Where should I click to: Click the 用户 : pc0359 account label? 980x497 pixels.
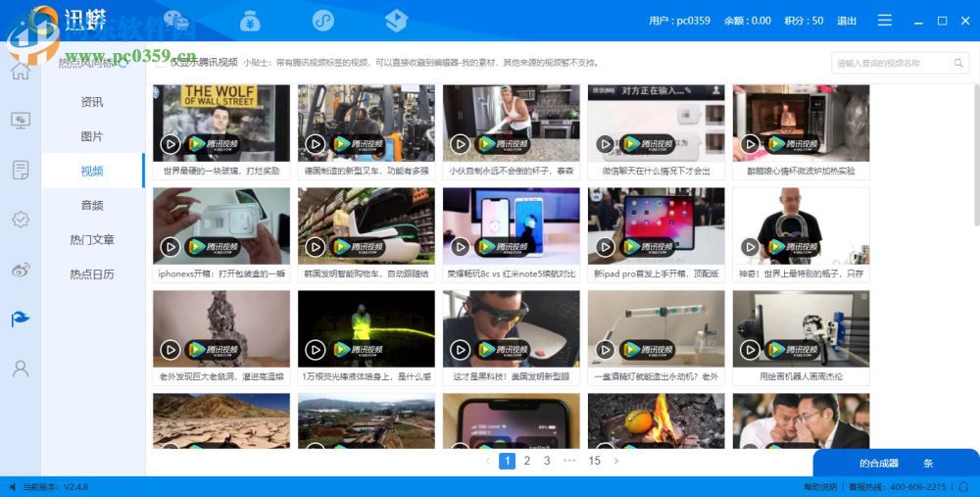tap(679, 21)
